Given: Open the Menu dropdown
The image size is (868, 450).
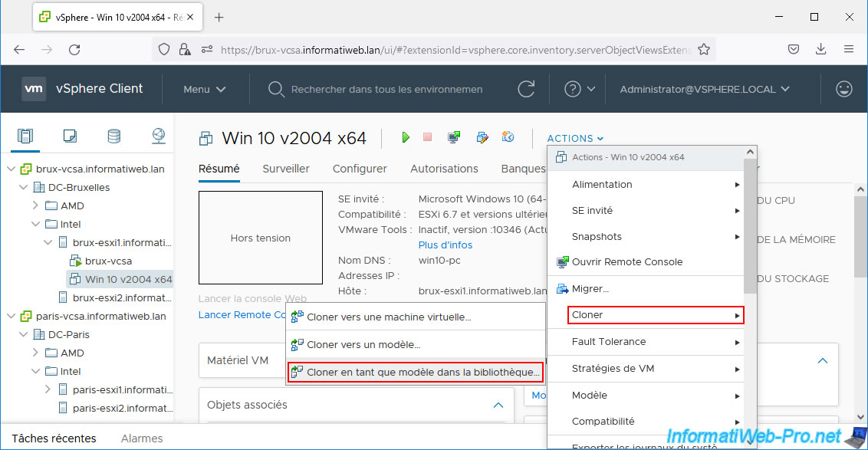Looking at the screenshot, I should coord(204,89).
